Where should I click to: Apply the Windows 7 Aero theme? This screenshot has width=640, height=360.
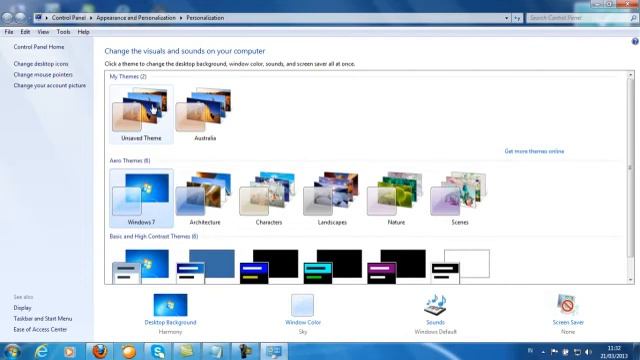141,198
